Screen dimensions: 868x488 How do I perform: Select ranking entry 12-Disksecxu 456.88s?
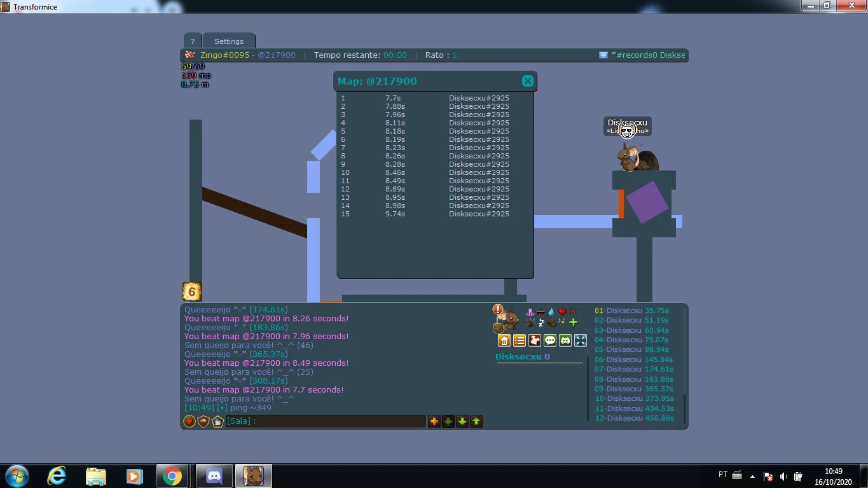click(x=634, y=418)
